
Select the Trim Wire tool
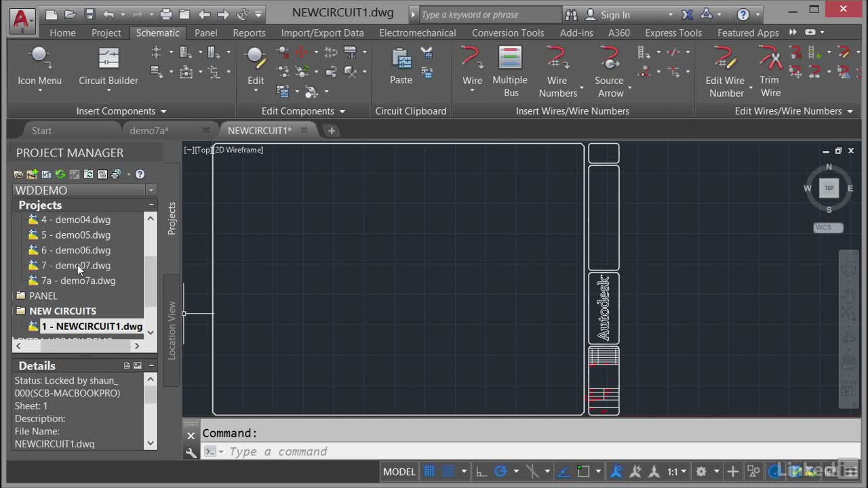tap(770, 71)
